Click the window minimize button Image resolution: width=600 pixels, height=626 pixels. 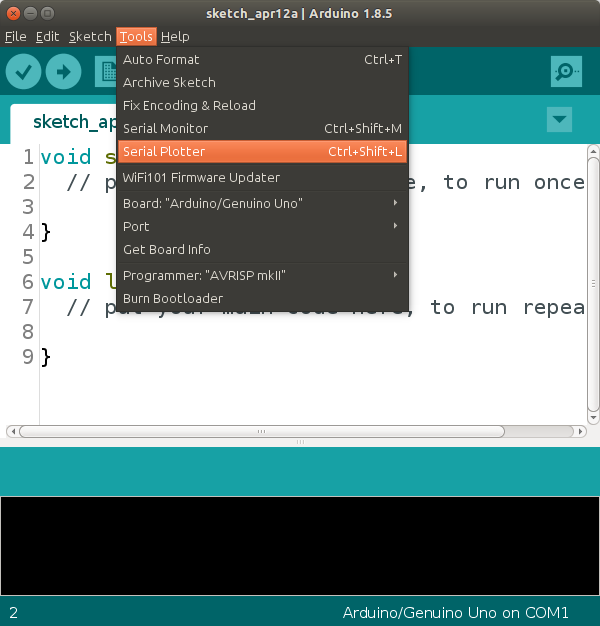(x=30, y=14)
